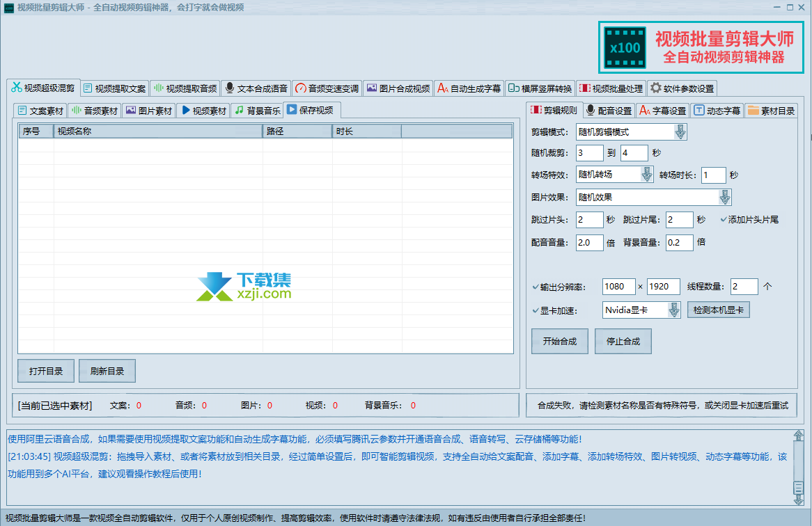The width and height of the screenshot is (812, 526).
Task: Switch to the 文本合成语音 tab
Action: coord(256,88)
